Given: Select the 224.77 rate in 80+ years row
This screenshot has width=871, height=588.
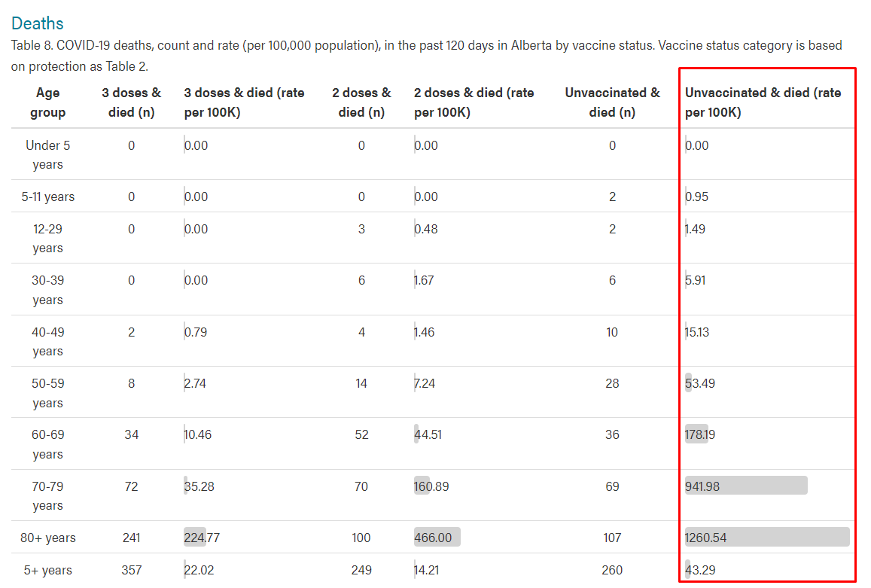Looking at the screenshot, I should (202, 538).
